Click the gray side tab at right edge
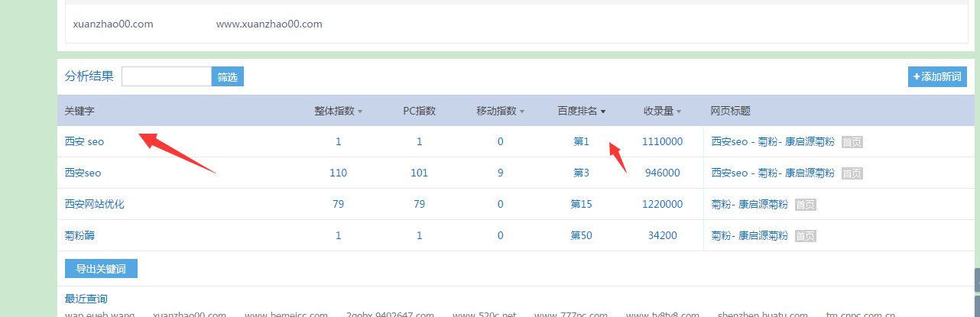Viewport: 980px width, 317px height. pyautogui.click(x=976, y=280)
